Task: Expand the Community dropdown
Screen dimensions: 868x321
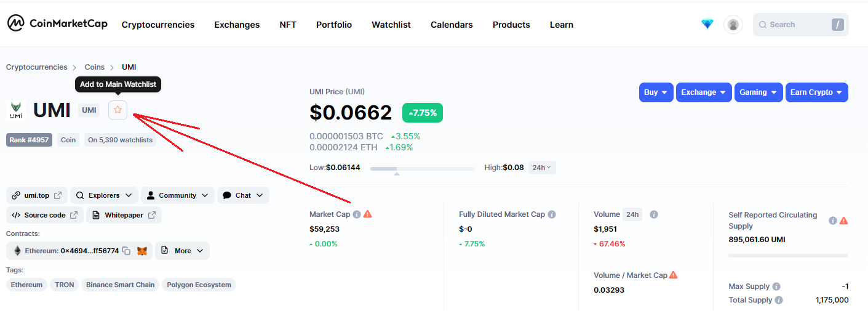Action: point(178,195)
